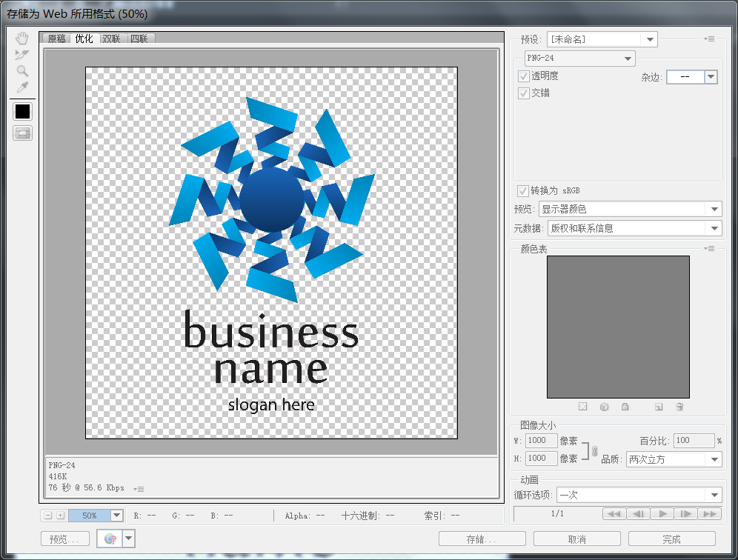The width and height of the screenshot is (738, 560).
Task: Click the 存储... button
Action: coord(482,539)
